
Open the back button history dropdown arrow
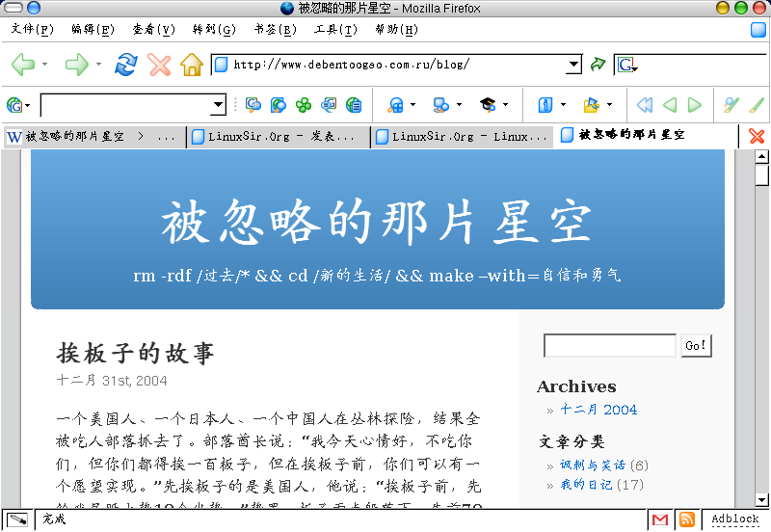44,65
